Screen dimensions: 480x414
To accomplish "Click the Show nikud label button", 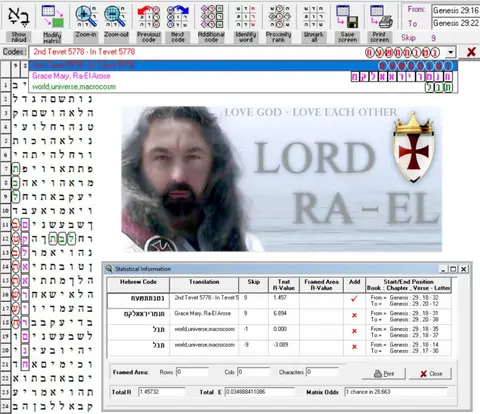I will 19,37.
